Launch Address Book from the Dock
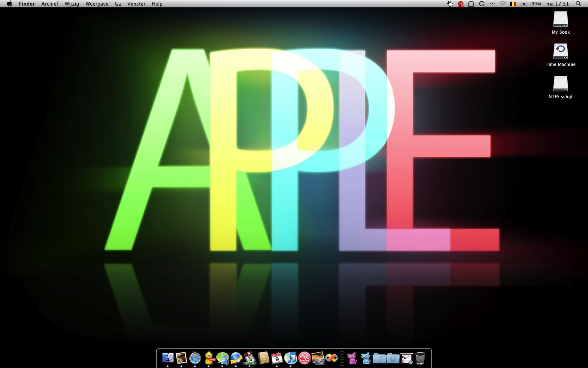588x368 pixels. pos(263,358)
